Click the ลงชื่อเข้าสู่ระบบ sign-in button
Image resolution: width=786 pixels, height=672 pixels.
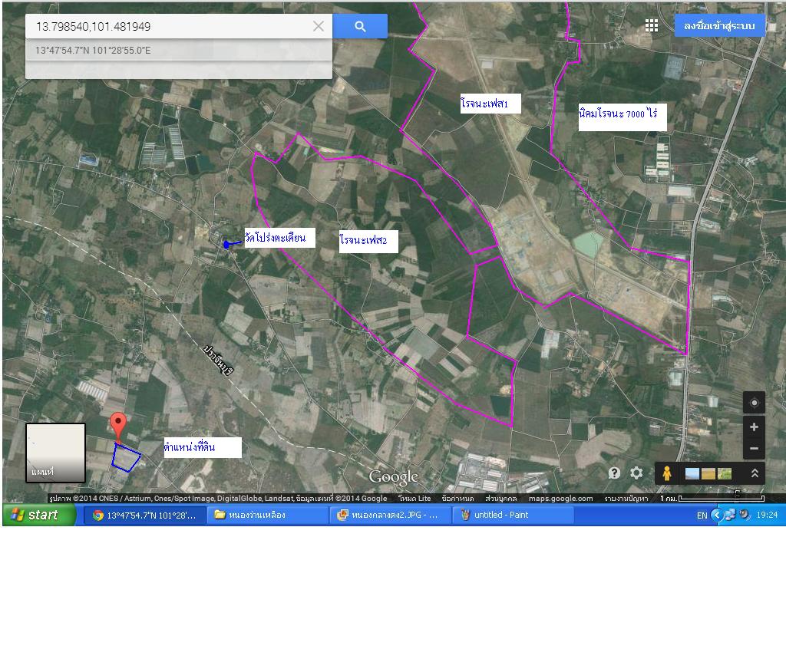(719, 25)
